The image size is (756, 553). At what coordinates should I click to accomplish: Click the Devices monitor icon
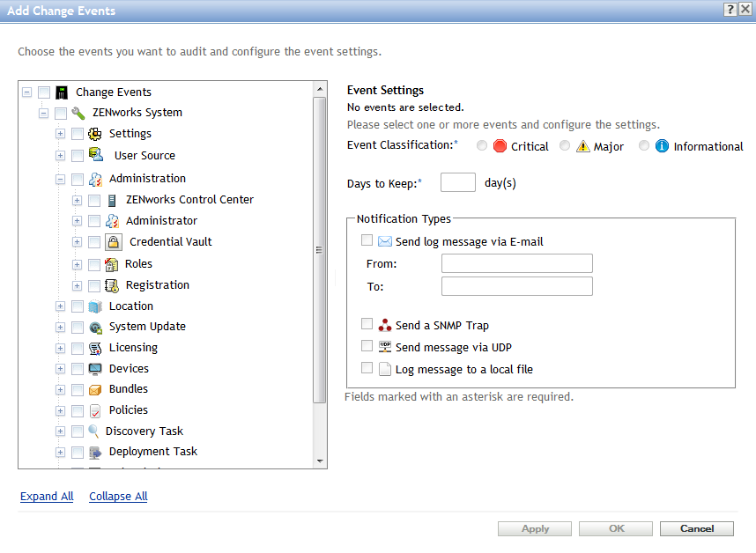pyautogui.click(x=95, y=369)
